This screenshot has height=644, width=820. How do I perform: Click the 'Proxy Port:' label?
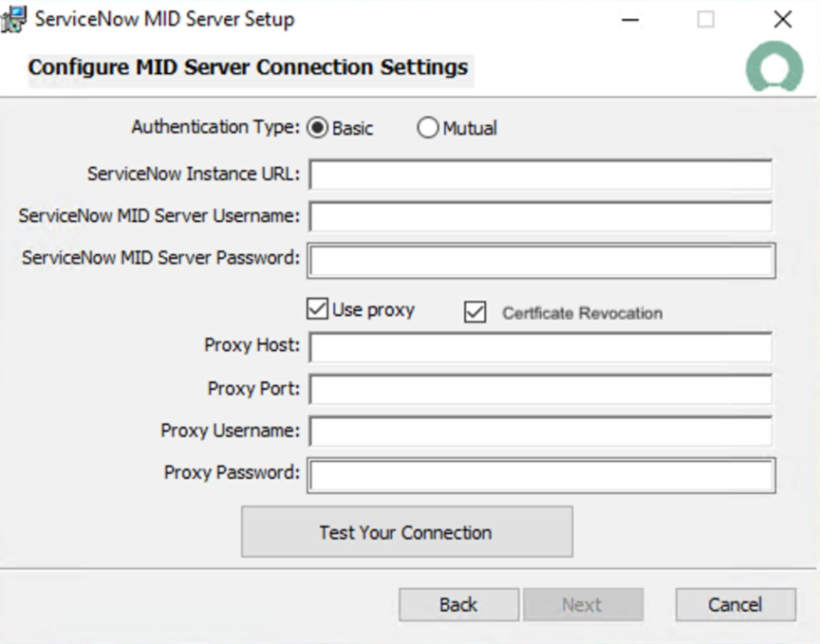tap(253, 388)
